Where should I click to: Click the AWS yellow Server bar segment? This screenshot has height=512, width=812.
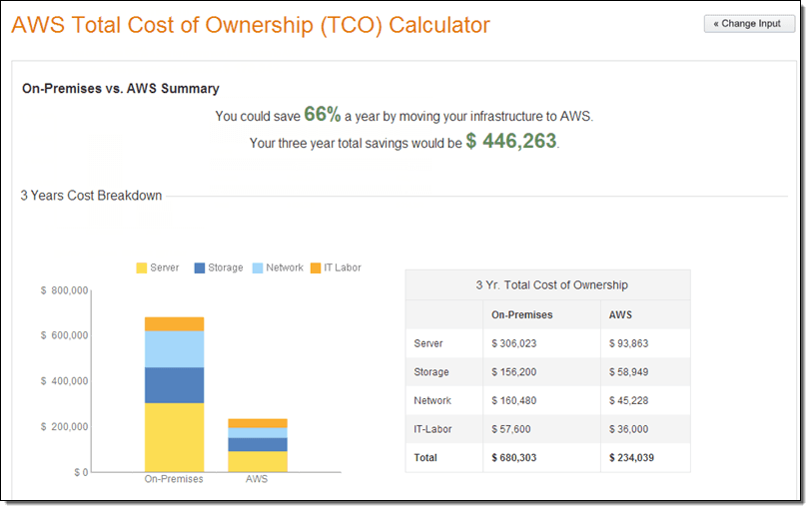(258, 461)
